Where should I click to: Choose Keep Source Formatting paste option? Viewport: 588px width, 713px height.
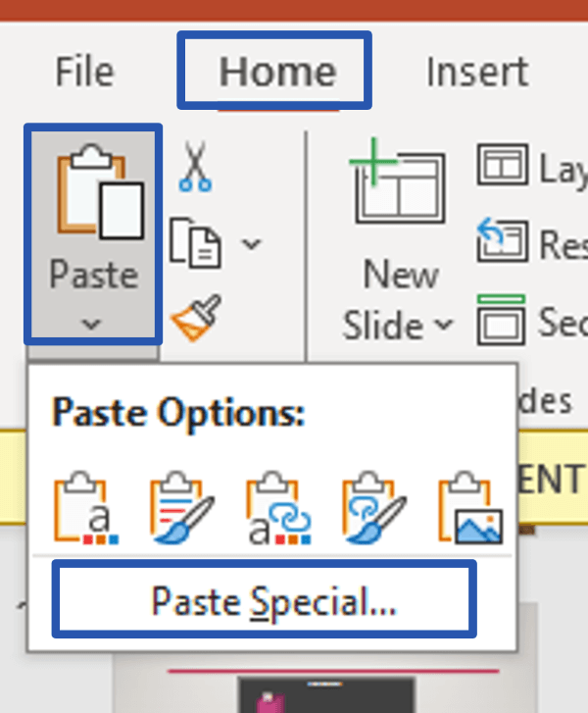[182, 508]
